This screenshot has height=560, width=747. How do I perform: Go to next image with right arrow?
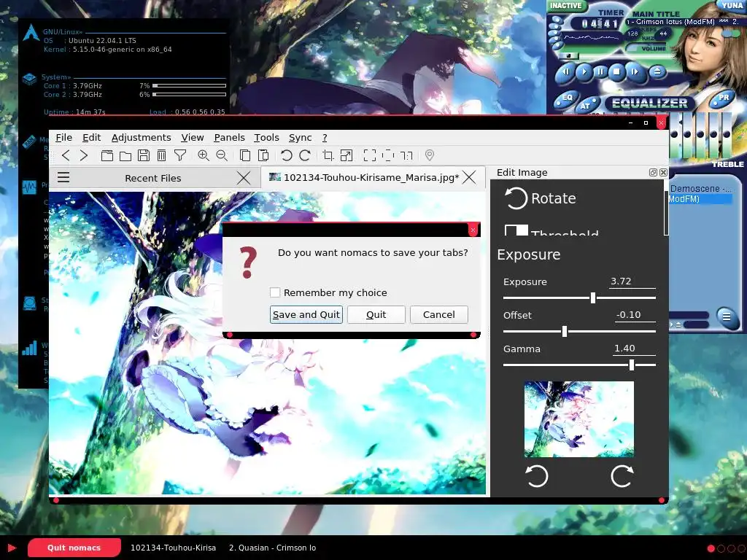point(84,155)
